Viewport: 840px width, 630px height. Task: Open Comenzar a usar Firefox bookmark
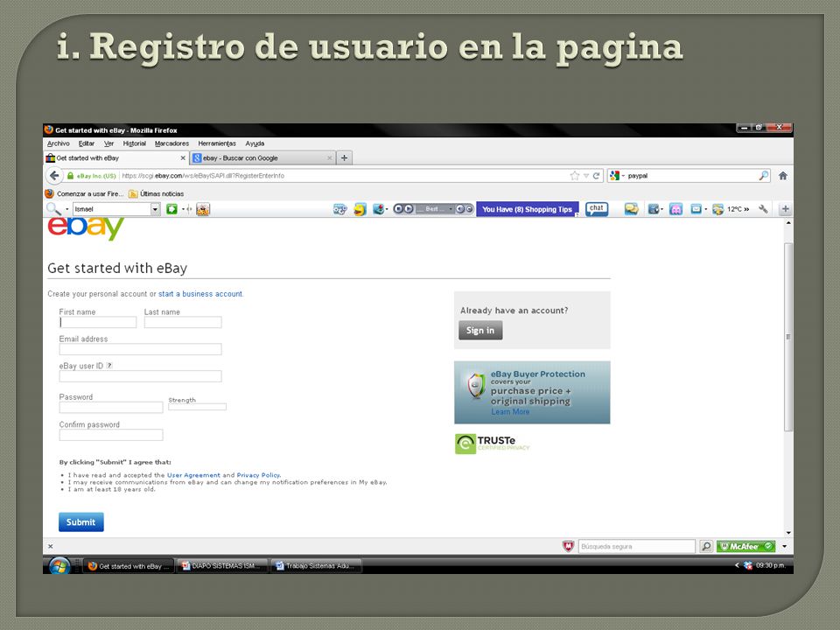click(x=85, y=194)
